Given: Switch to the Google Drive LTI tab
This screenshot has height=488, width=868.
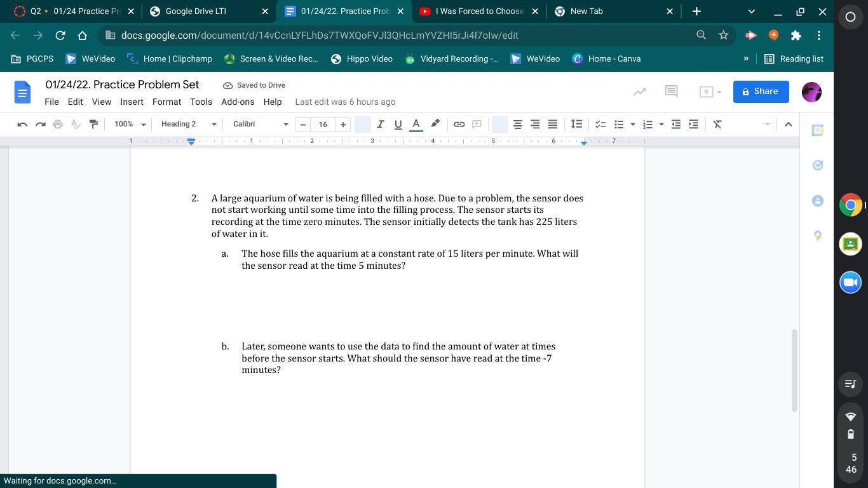Looking at the screenshot, I should [x=196, y=11].
